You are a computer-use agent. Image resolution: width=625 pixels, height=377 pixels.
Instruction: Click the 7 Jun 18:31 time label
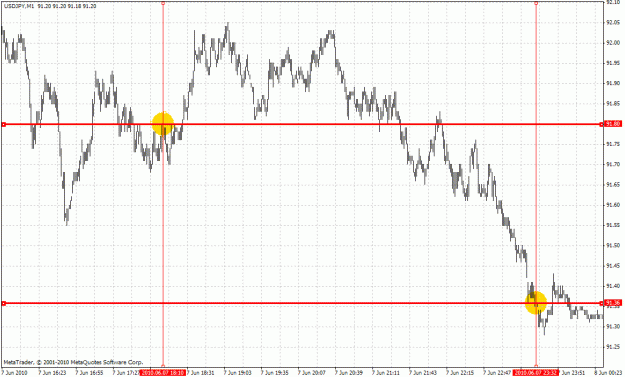click(x=200, y=373)
